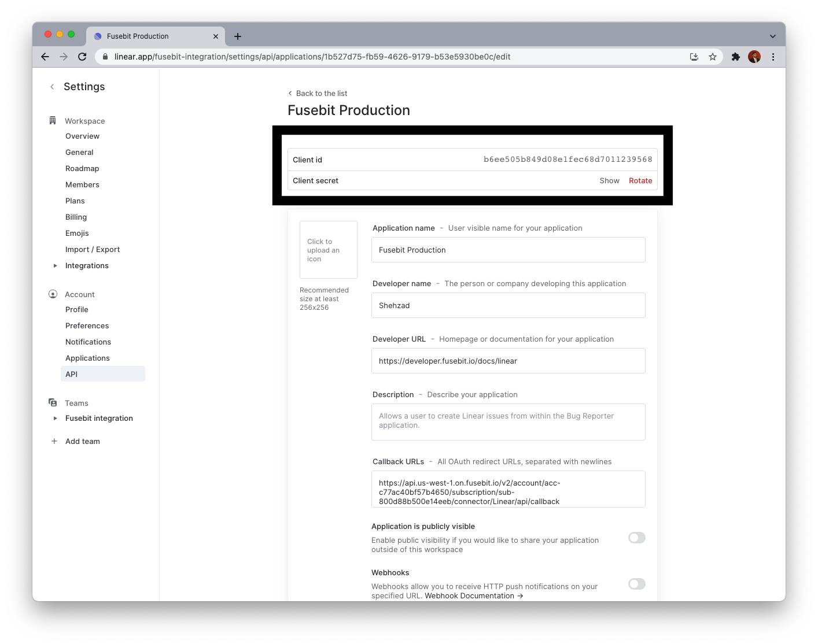Click the Workspace building icon

click(53, 121)
